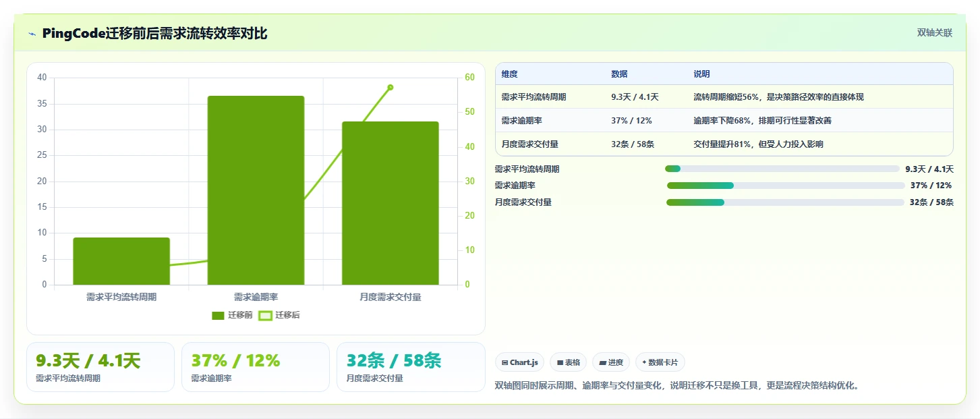Viewport: 980px width, 419px height.
Task: Click the 进度 tag chip
Action: (611, 362)
